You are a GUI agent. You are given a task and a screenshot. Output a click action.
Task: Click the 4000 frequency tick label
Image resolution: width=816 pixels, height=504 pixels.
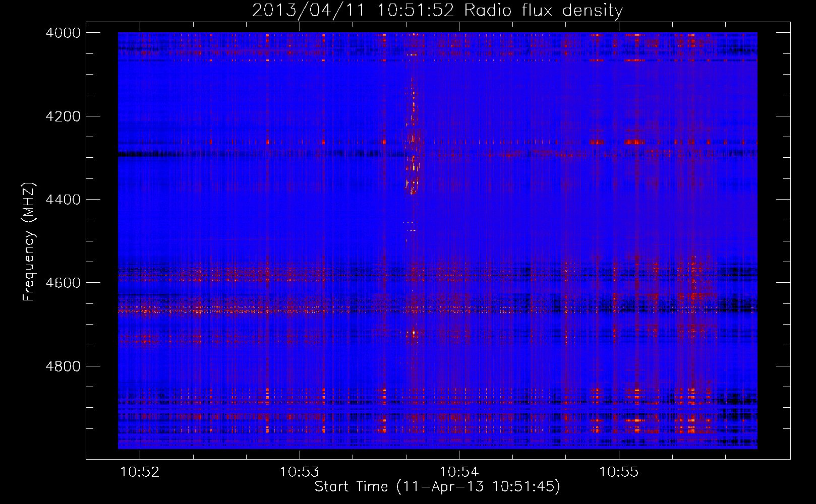pyautogui.click(x=63, y=33)
